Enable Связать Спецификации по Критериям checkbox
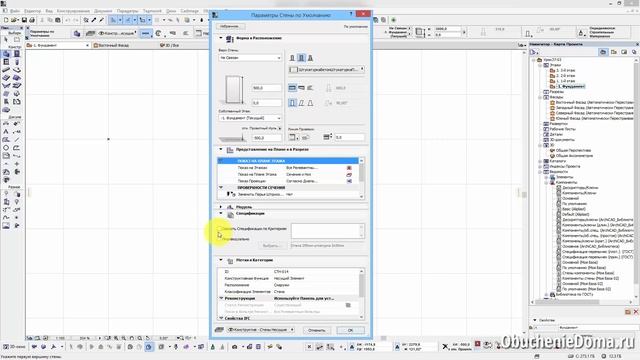 coord(219,229)
